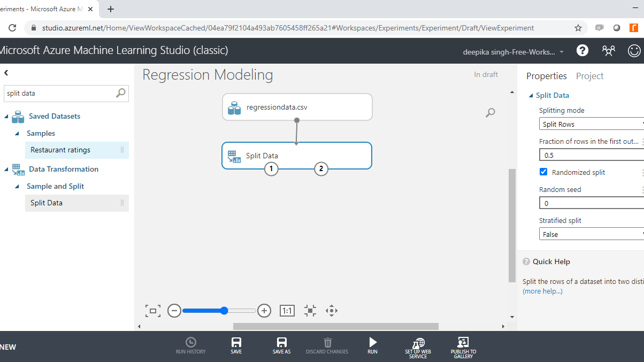Reload the browser page
Screen dimensions: 644x362
12,28
